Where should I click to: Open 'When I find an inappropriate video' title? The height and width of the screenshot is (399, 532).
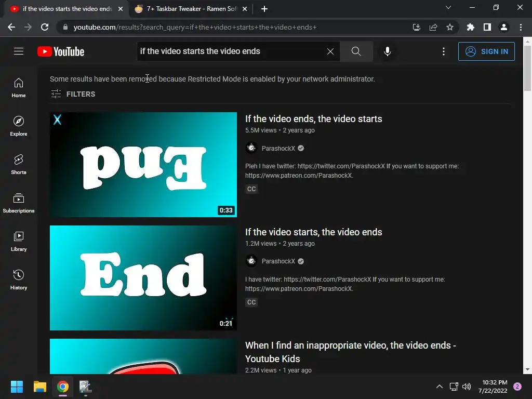click(x=351, y=352)
